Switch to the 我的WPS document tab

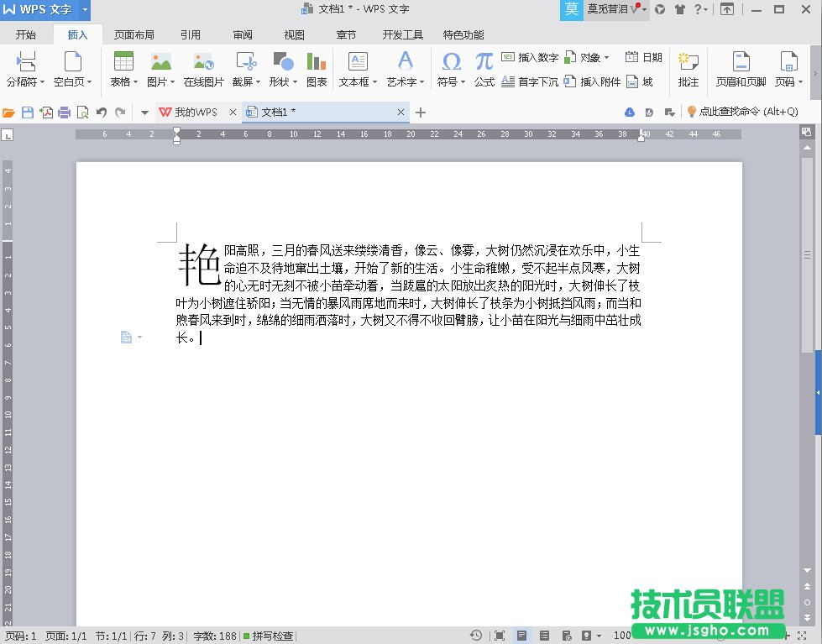pyautogui.click(x=195, y=113)
